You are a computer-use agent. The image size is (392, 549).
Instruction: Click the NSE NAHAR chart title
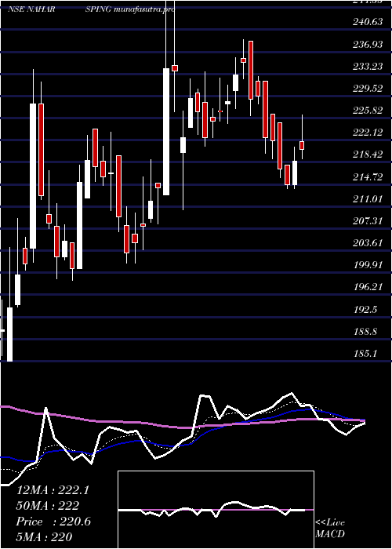(31, 9)
